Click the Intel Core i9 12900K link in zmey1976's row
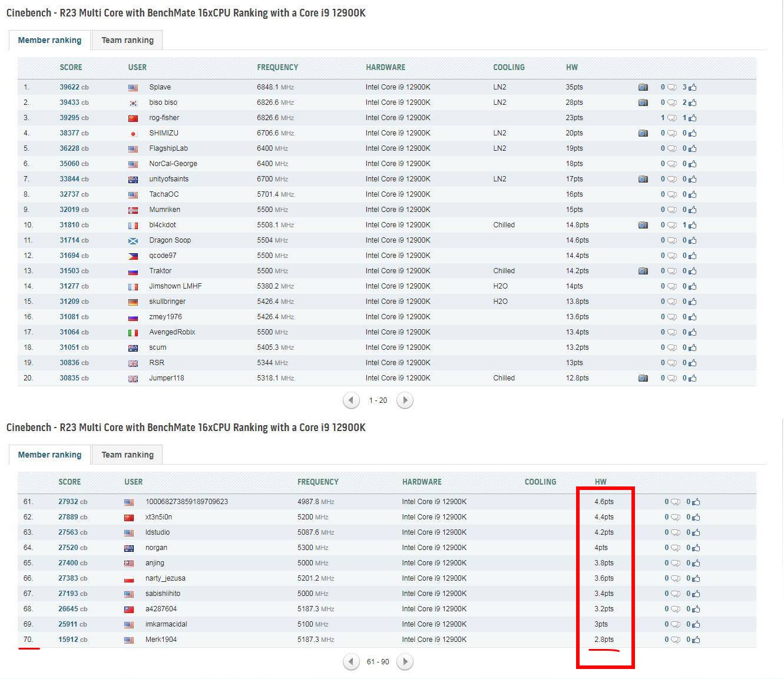The width and height of the screenshot is (784, 679). (x=398, y=317)
